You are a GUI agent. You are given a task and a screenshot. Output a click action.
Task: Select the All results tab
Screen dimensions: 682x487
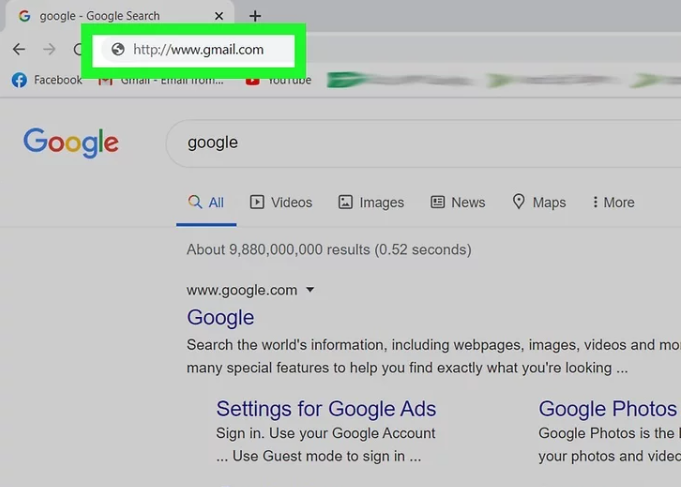[x=206, y=202]
